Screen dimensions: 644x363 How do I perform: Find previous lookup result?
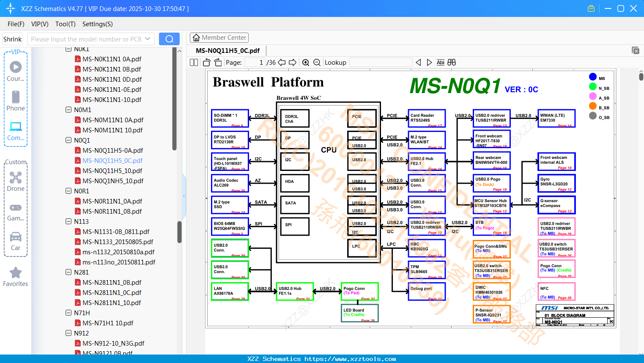point(418,62)
